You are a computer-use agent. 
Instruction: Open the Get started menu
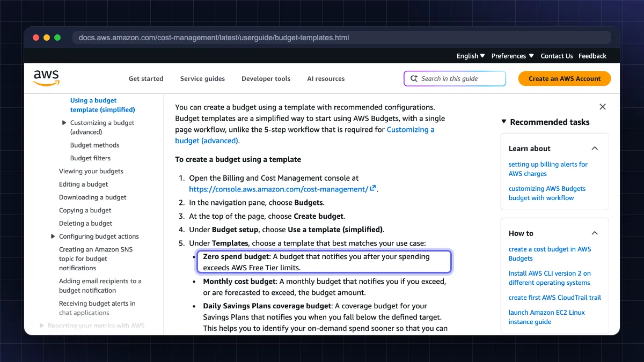click(146, 78)
